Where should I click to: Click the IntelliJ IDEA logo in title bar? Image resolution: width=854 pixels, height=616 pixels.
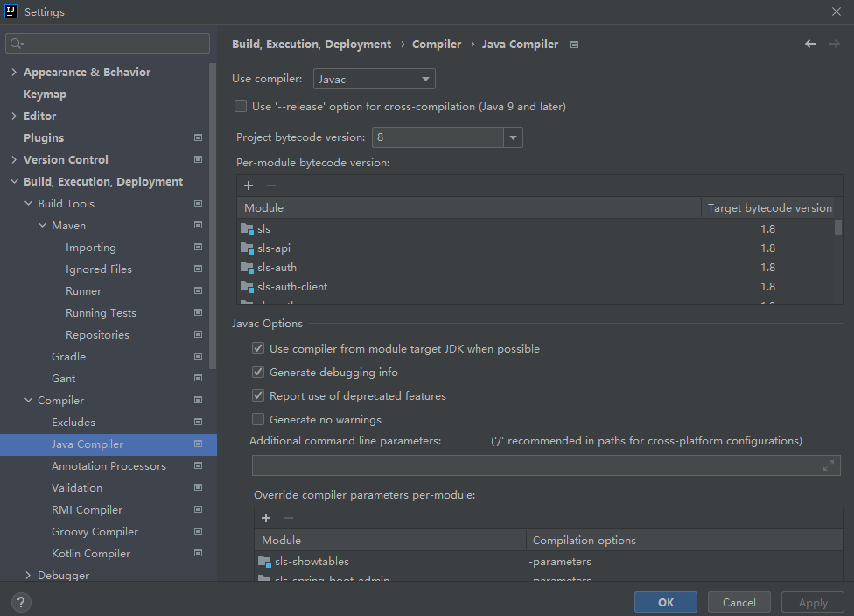coord(10,11)
